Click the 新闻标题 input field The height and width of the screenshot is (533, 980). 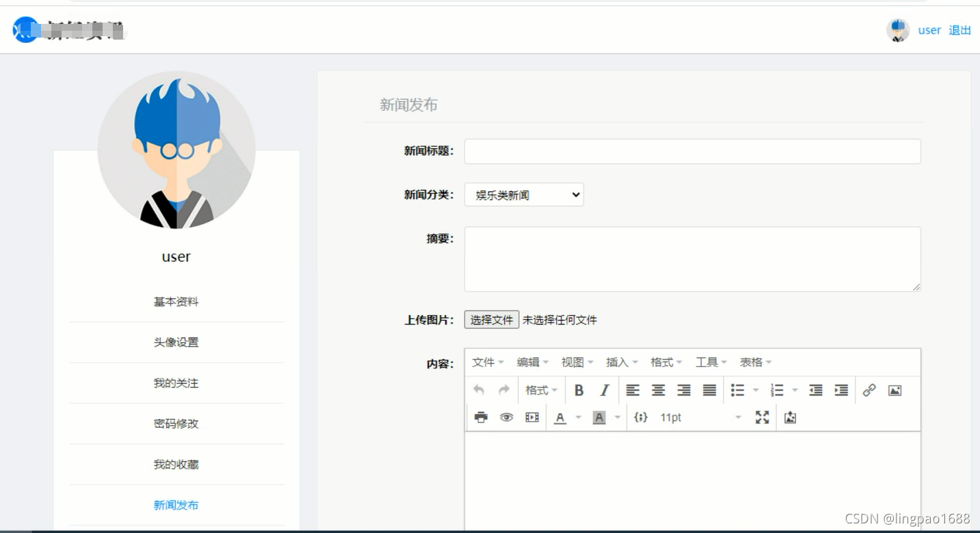pyautogui.click(x=693, y=152)
